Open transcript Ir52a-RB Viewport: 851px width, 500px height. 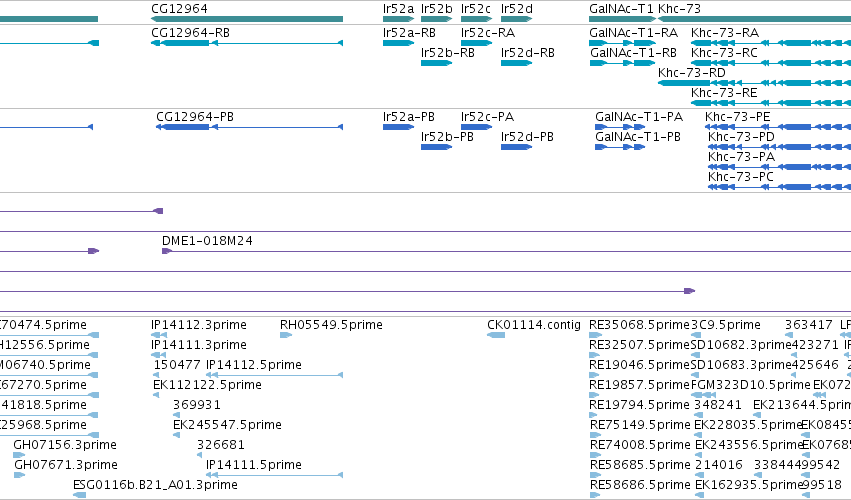coord(409,33)
